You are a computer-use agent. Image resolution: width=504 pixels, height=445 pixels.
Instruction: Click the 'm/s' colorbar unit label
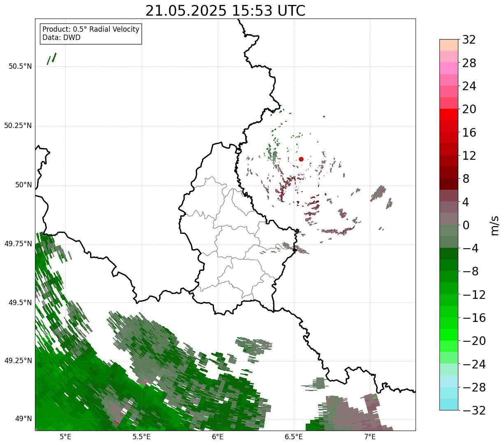(495, 225)
